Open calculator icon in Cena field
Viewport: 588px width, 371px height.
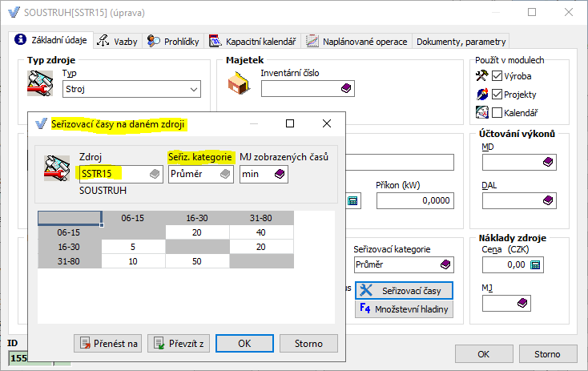coord(535,264)
